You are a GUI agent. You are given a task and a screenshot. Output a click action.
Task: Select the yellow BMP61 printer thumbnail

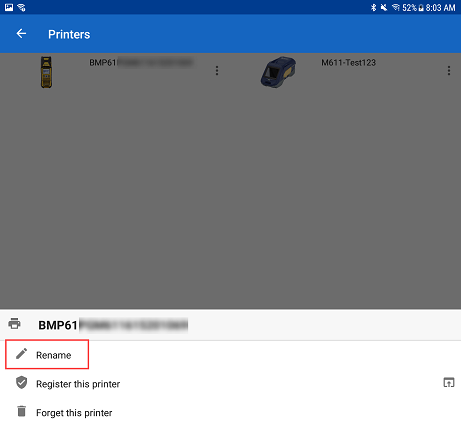pyautogui.click(x=46, y=72)
